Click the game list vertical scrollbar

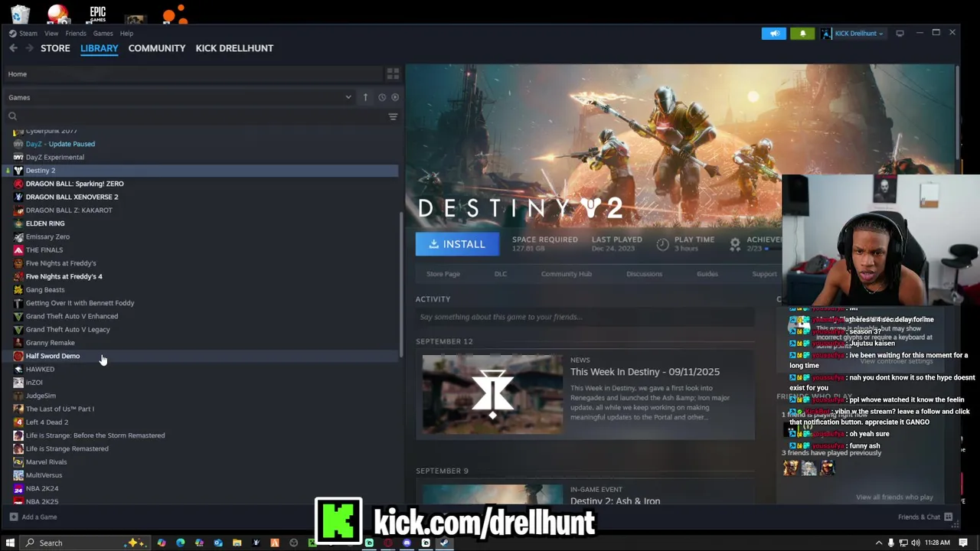401,283
